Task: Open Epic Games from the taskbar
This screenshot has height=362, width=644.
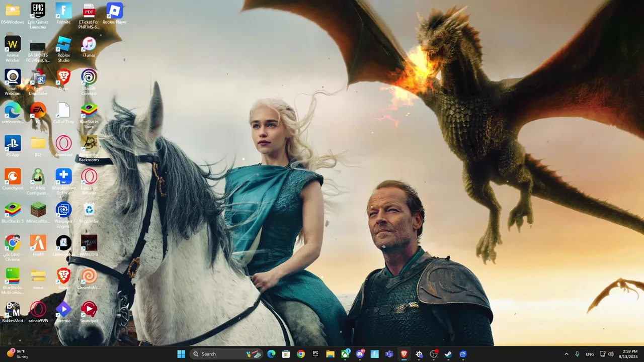Action: pyautogui.click(x=315, y=354)
